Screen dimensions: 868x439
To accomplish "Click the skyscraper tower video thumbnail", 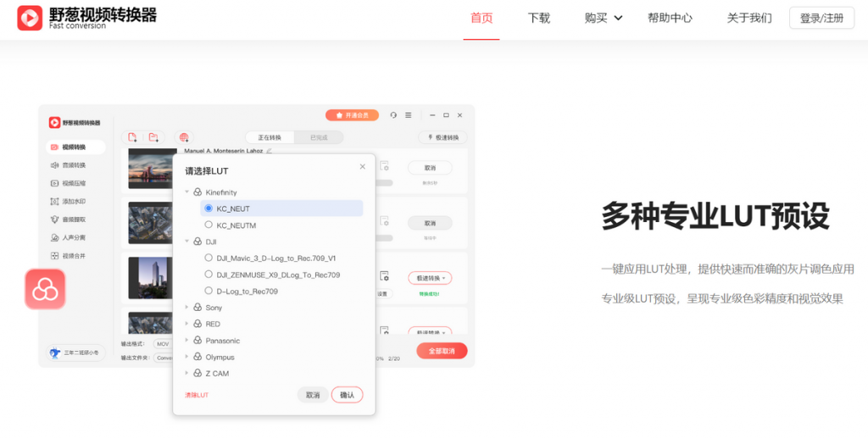I will click(153, 278).
